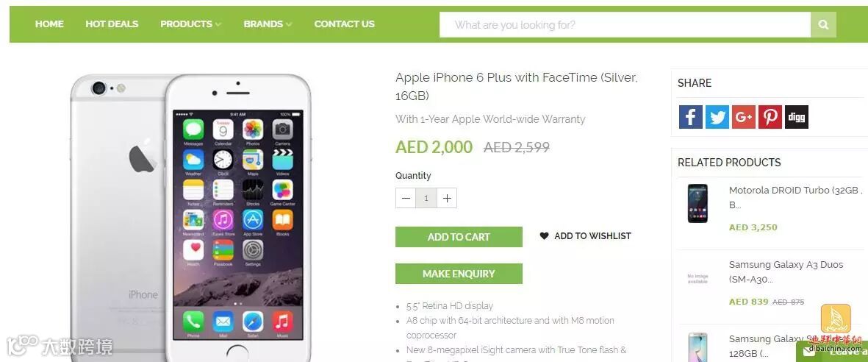This screenshot has height=362, width=868.
Task: Expand the Products dropdown menu
Action: pos(190,24)
